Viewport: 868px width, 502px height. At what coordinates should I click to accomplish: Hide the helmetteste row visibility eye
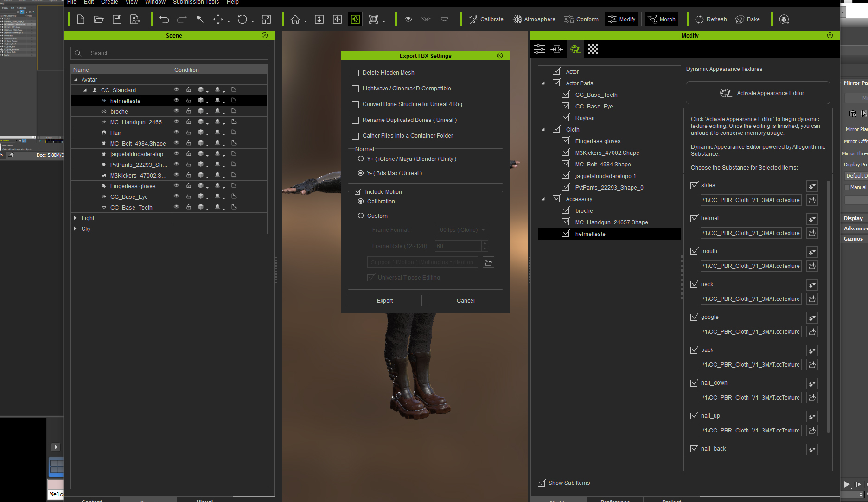(x=177, y=100)
